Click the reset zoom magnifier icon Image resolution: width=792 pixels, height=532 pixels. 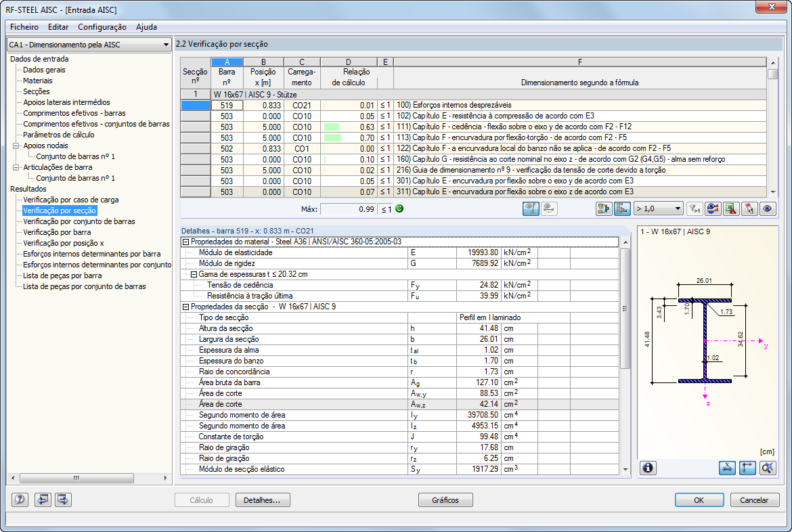[767, 468]
